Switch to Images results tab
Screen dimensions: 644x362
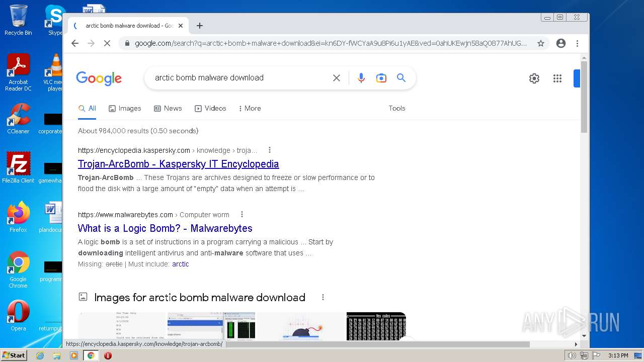(125, 108)
